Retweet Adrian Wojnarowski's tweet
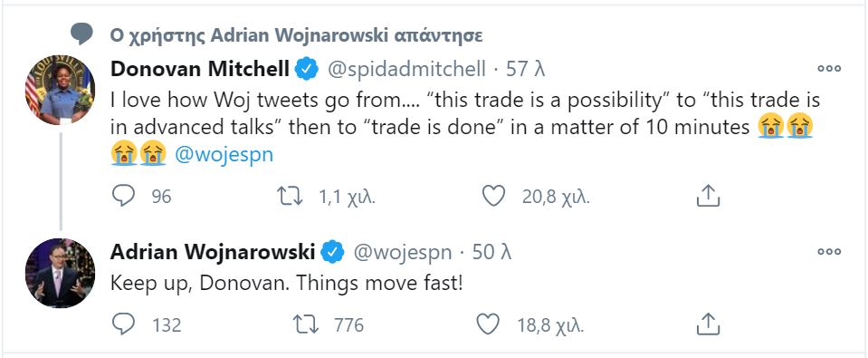This screenshot has height=358, width=868. (306, 324)
